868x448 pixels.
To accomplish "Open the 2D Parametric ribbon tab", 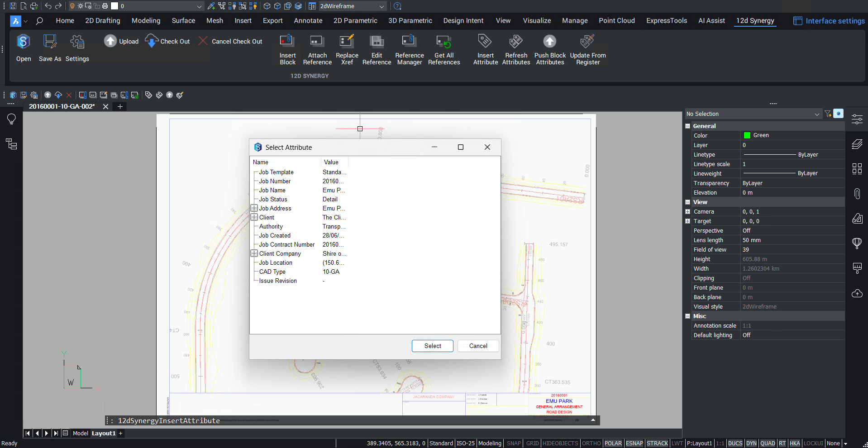I will [x=355, y=21].
